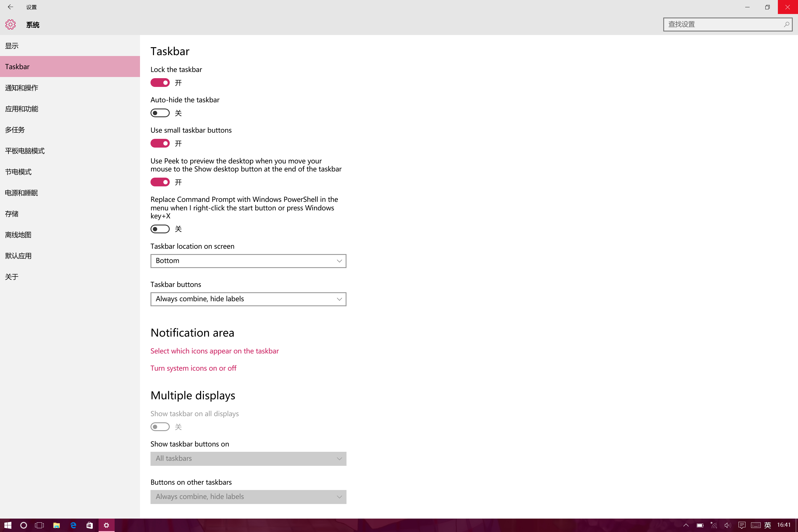
Task: Open the Store icon on taskbar
Action: point(90,525)
